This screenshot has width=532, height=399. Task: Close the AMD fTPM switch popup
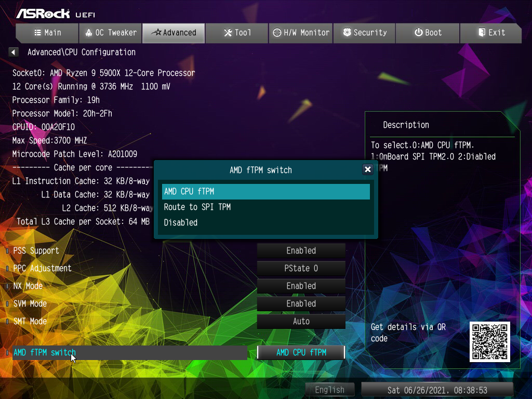click(367, 169)
